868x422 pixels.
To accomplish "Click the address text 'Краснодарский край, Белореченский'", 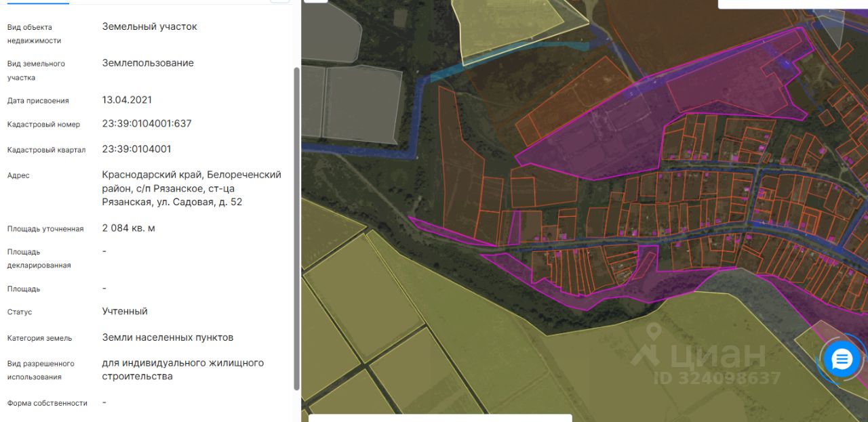I will (x=192, y=175).
